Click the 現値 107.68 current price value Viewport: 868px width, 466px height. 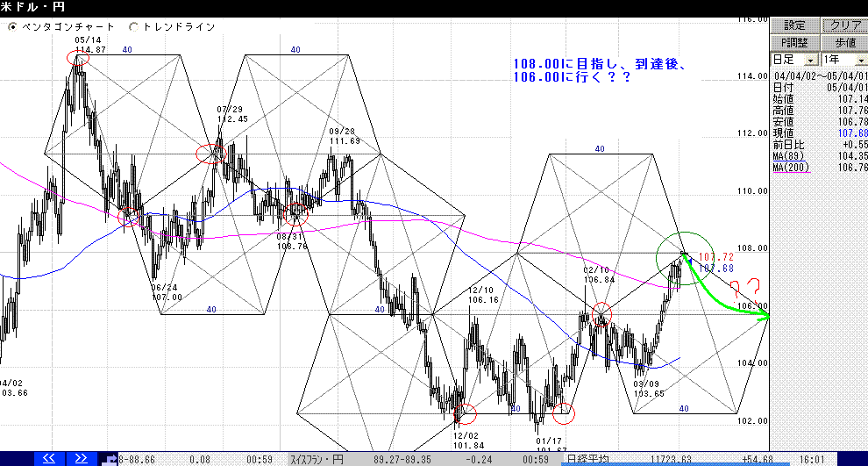pyautogui.click(x=852, y=133)
